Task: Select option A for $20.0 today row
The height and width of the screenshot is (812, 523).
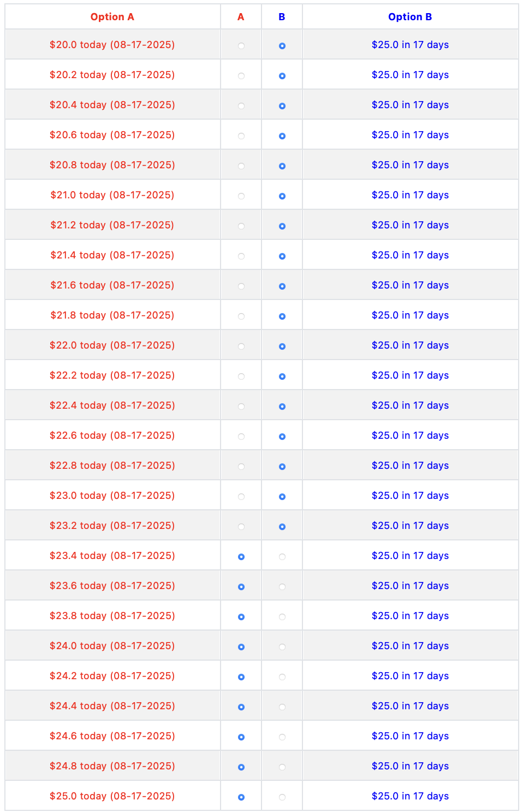Action: coord(241,46)
